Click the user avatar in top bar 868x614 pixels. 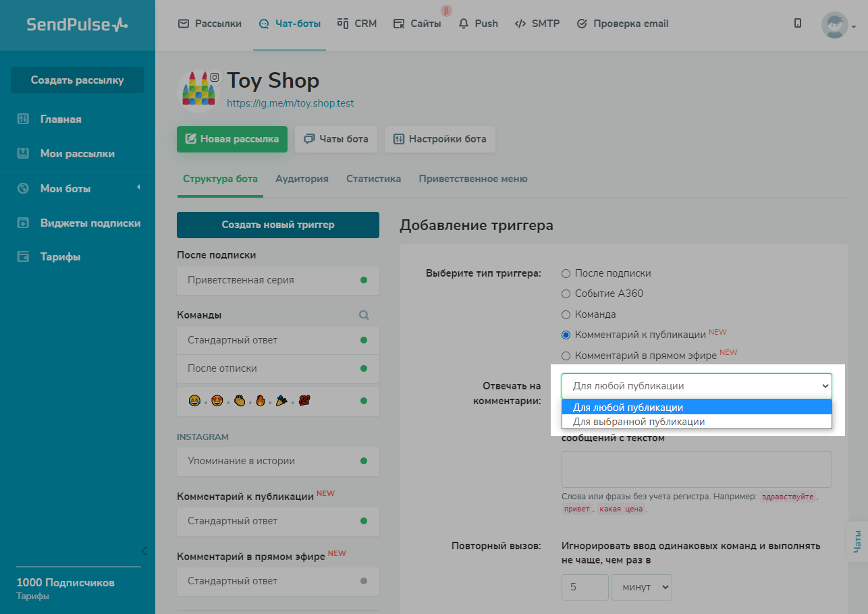tap(834, 25)
